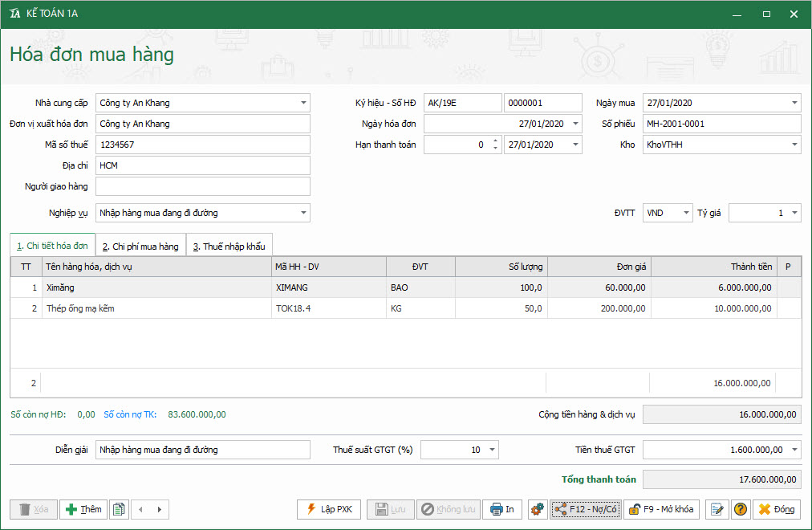Image resolution: width=812 pixels, height=530 pixels.
Task: Expand Tỷ giá dropdown
Action: (x=794, y=213)
